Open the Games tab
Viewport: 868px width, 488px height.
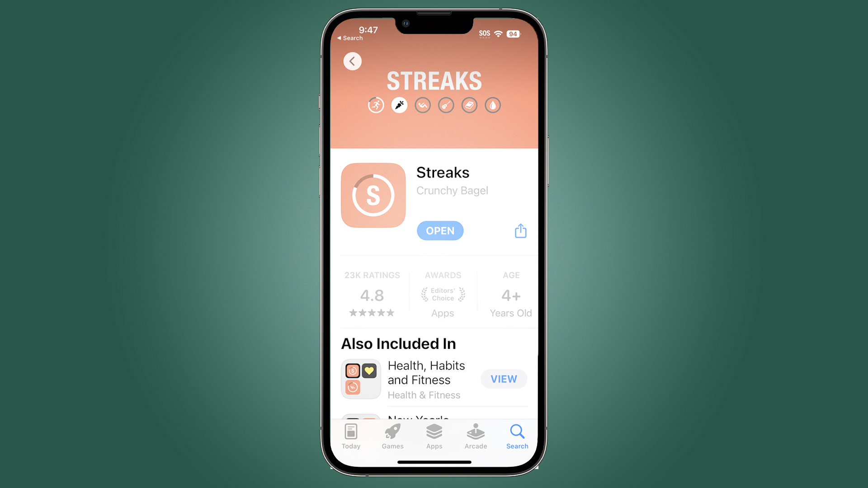tap(392, 436)
